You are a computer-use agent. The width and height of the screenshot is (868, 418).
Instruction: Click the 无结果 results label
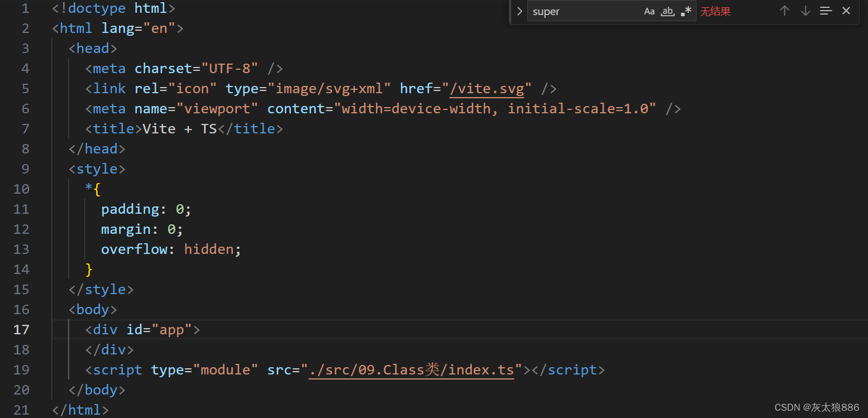pos(716,11)
